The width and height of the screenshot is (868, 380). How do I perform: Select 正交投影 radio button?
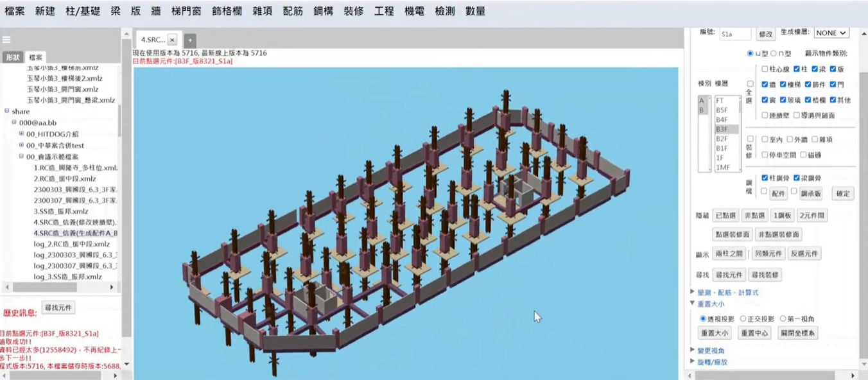pyautogui.click(x=743, y=318)
